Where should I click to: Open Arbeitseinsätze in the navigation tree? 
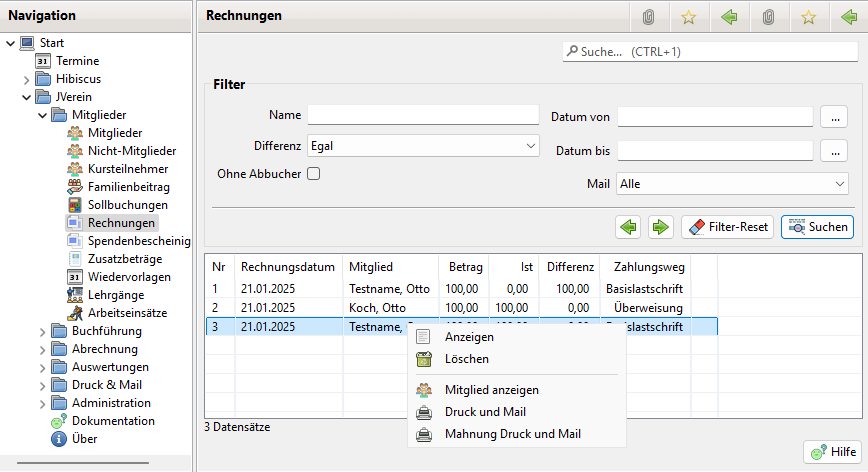[127, 313]
